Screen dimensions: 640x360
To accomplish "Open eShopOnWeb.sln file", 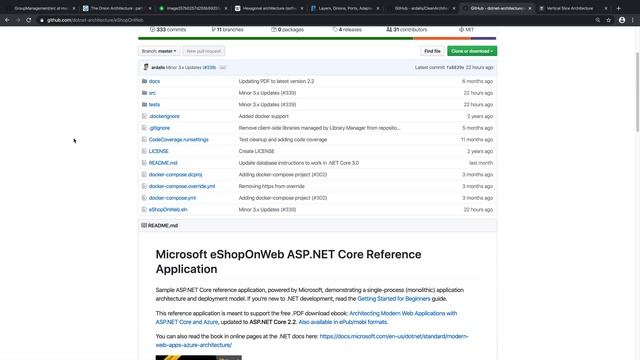I will pyautogui.click(x=168, y=209).
